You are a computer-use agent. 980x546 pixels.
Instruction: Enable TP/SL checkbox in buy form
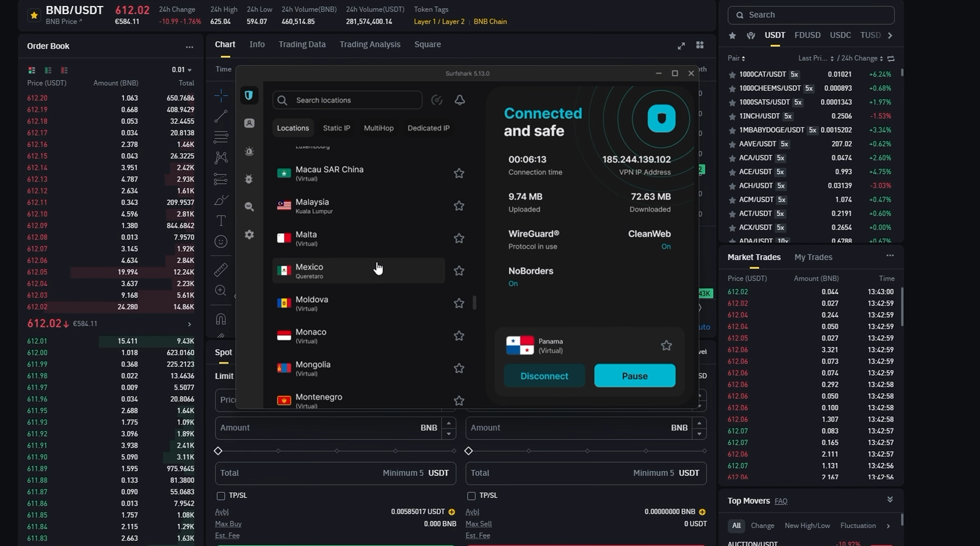221,496
